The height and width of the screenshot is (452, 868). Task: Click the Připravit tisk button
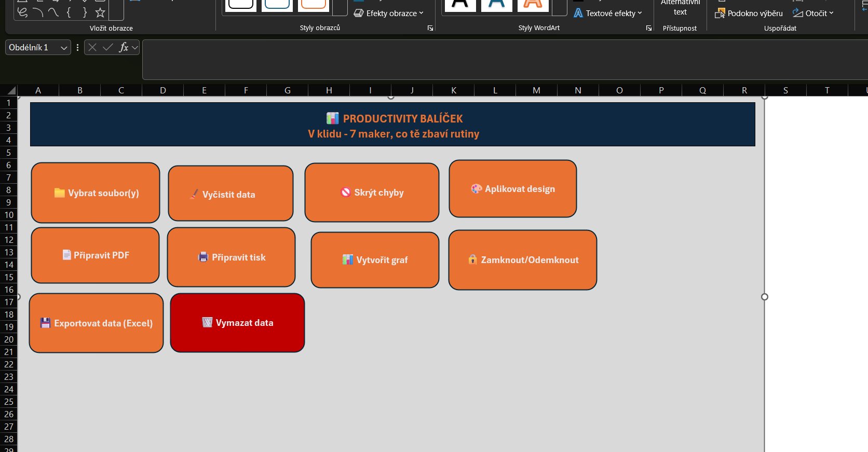coord(231,257)
